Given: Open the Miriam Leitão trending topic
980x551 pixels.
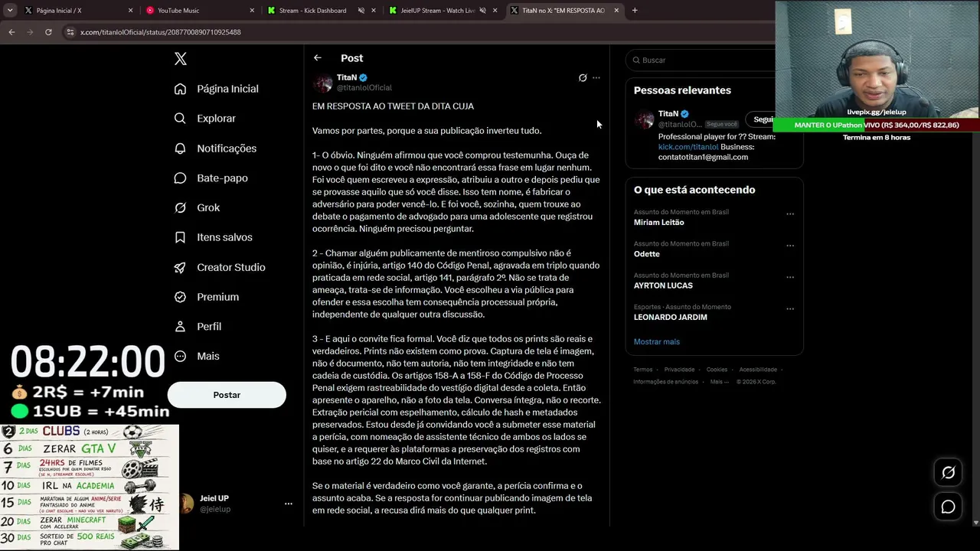Looking at the screenshot, I should (659, 223).
